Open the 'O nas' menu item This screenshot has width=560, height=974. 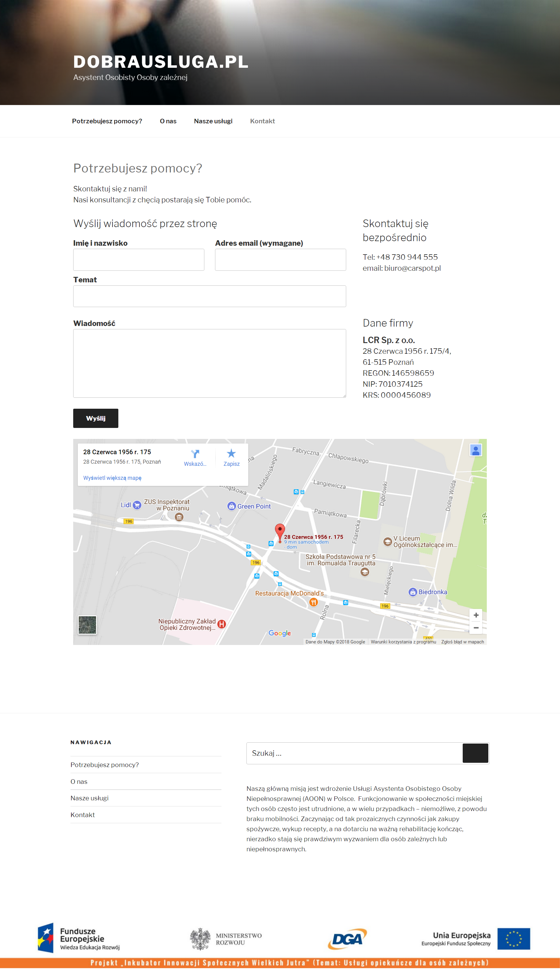point(168,121)
